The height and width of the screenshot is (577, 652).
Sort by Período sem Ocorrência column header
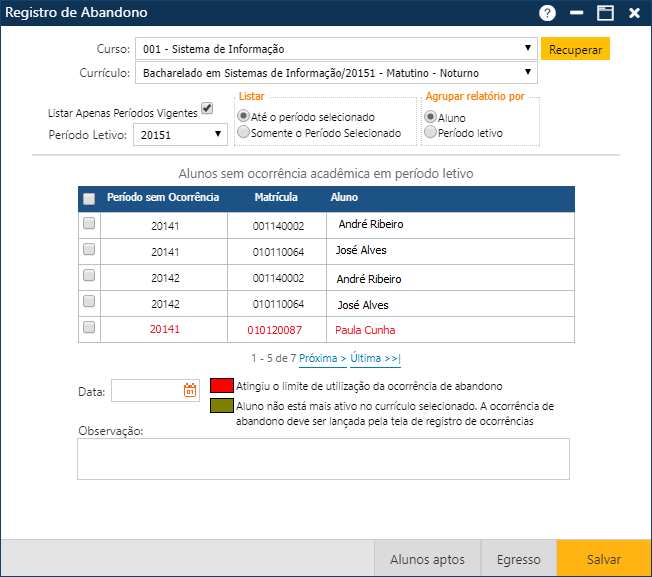coord(163,198)
